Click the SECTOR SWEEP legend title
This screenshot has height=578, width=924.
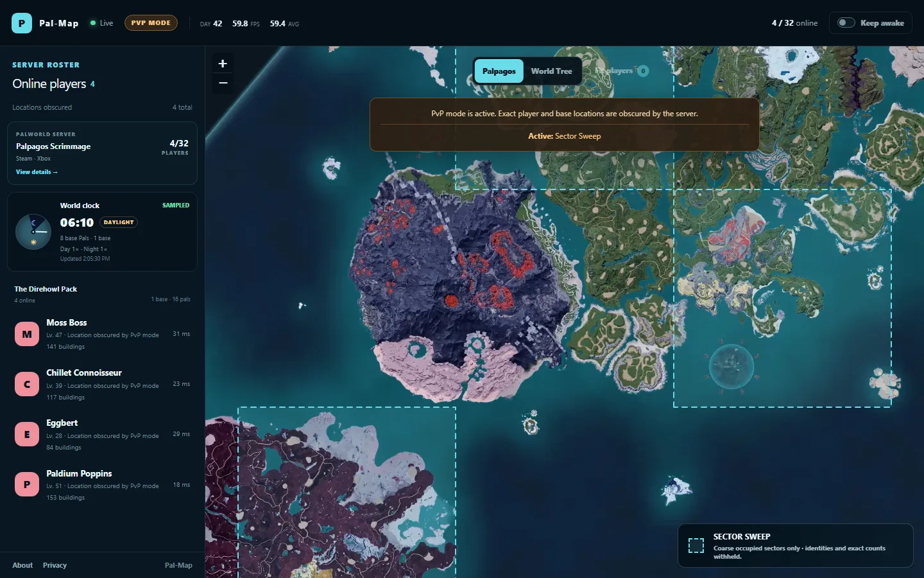(742, 537)
